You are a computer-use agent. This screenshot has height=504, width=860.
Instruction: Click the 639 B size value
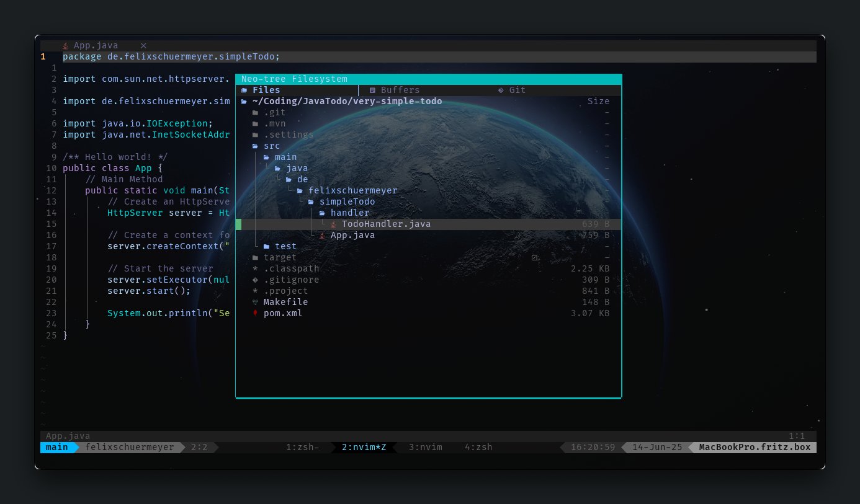tap(596, 224)
